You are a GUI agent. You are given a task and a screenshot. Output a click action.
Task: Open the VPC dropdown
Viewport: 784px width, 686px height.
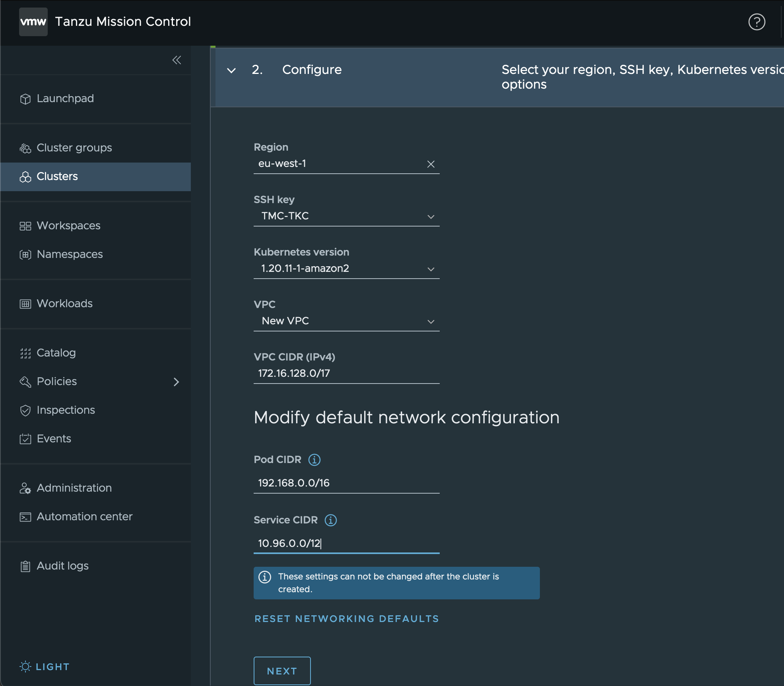coord(347,321)
